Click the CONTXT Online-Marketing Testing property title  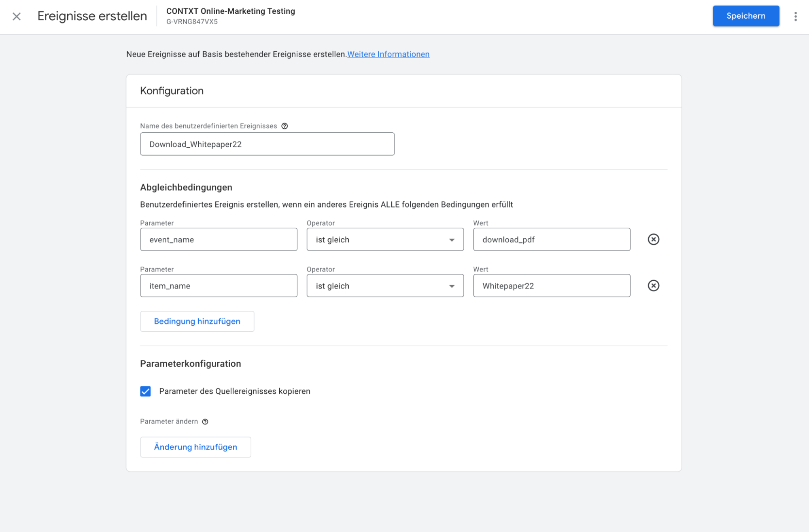pos(231,11)
